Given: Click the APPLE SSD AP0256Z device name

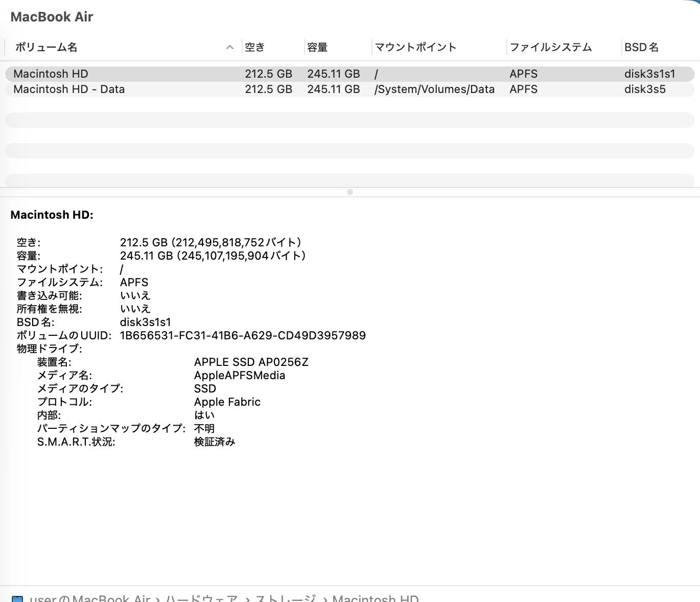Looking at the screenshot, I should [251, 362].
